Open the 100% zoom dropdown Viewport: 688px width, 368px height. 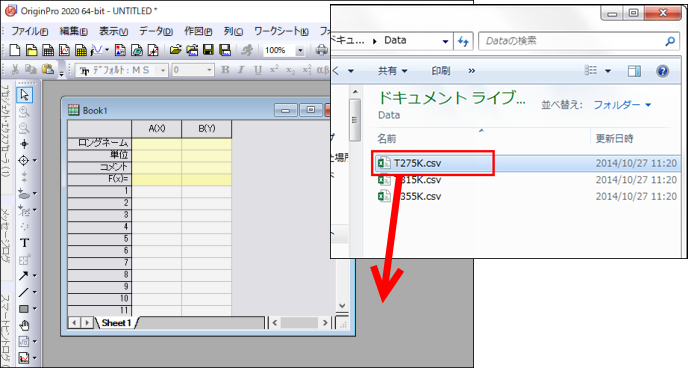[300, 50]
